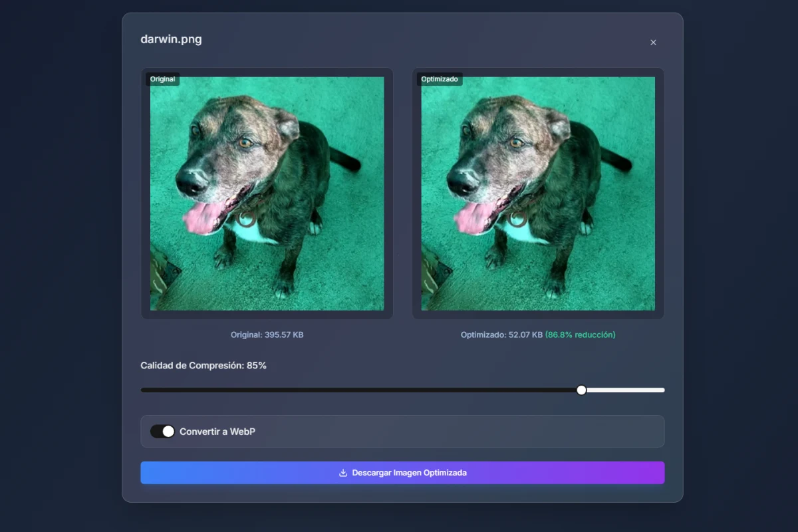Click the "Convertir a WebP" label text
The height and width of the screenshot is (532, 798).
[217, 432]
